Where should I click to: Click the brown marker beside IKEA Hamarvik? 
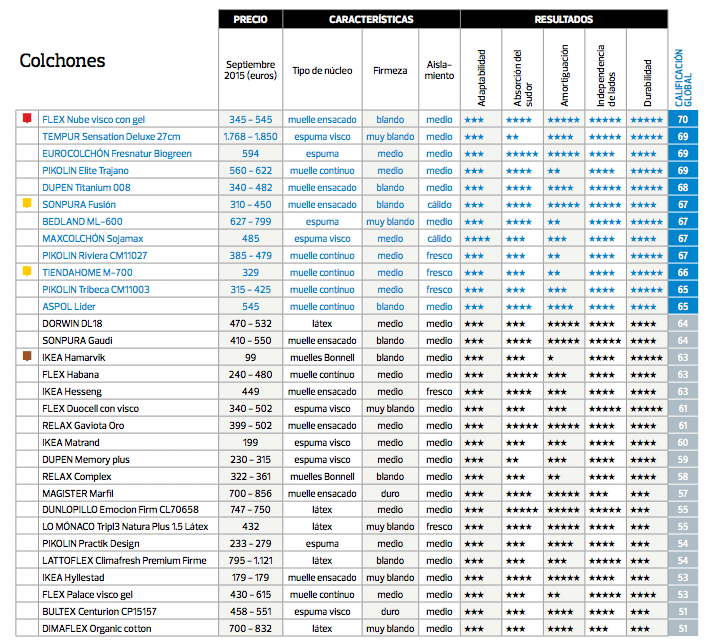[x=27, y=357]
